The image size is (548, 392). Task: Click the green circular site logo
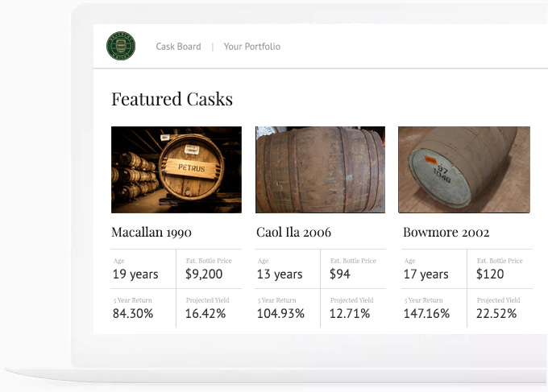120,46
